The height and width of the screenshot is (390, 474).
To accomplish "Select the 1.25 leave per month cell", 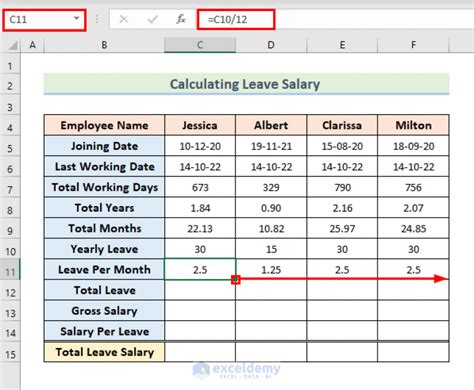I will (271, 269).
